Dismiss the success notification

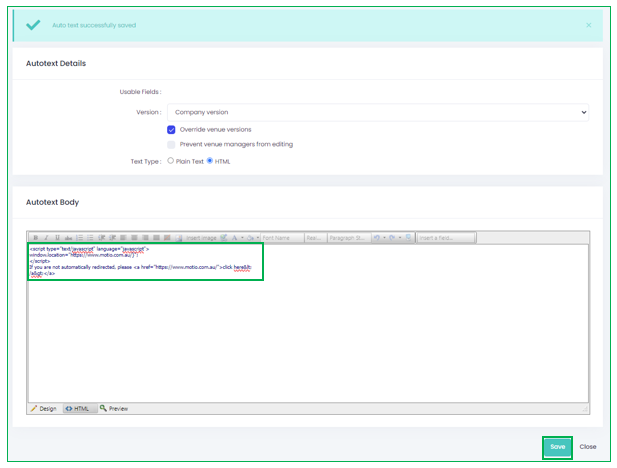589,25
